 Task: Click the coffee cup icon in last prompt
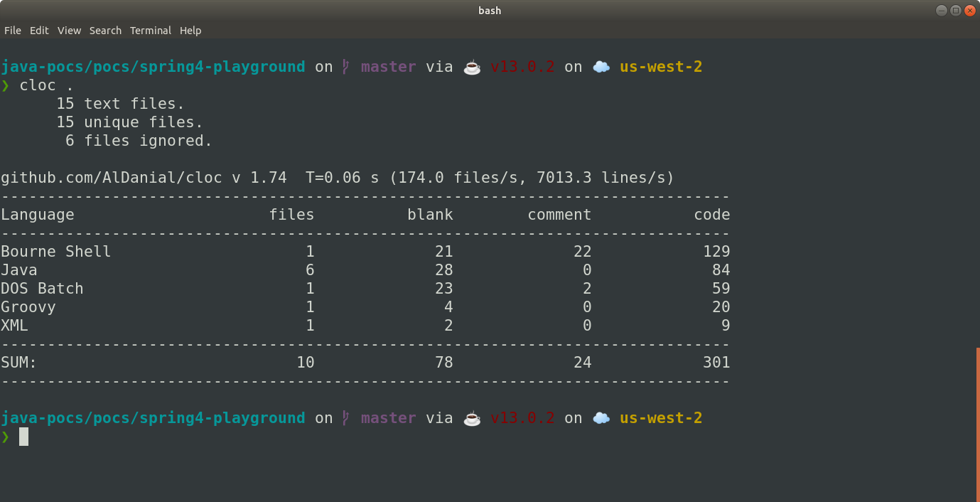472,418
